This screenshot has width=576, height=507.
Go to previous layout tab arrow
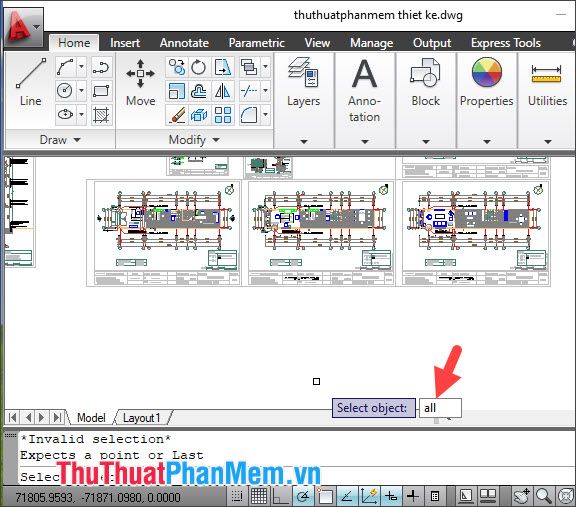pyautogui.click(x=28, y=418)
